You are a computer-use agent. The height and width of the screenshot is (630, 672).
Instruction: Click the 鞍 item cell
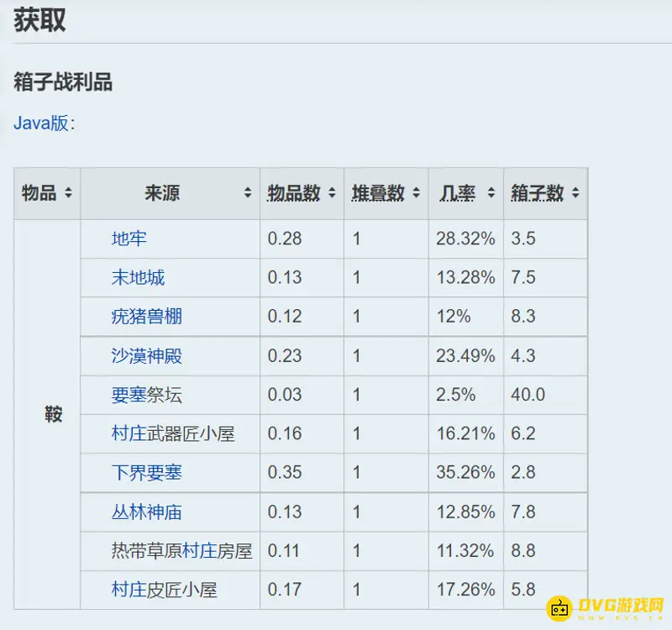pyautogui.click(x=53, y=414)
